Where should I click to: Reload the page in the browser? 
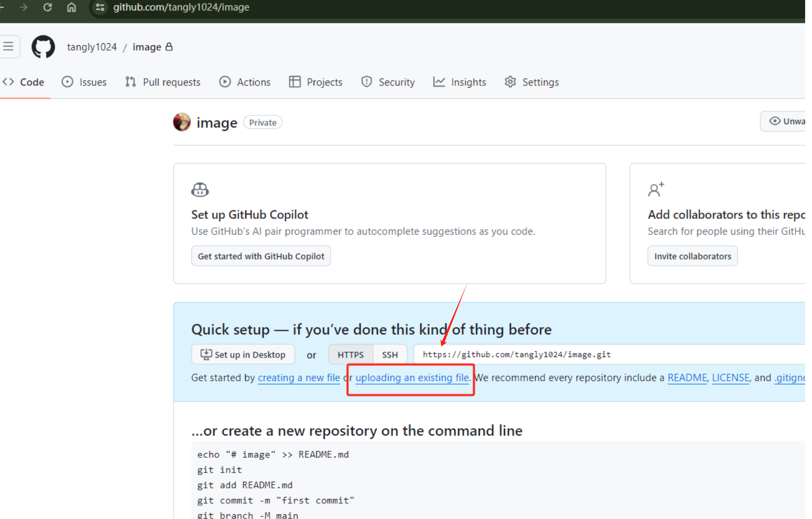point(47,7)
